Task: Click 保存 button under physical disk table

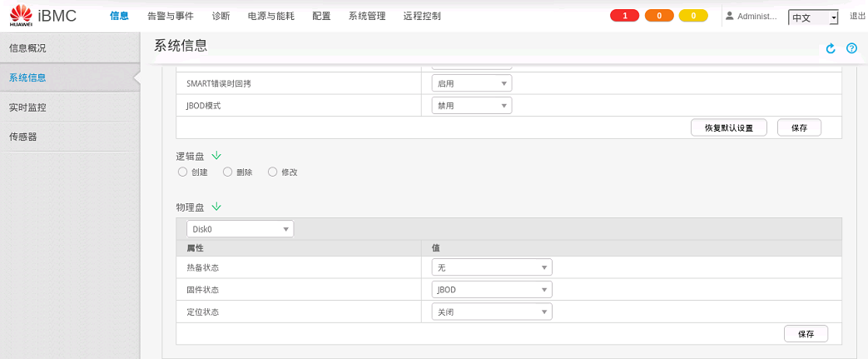Action: point(806,334)
